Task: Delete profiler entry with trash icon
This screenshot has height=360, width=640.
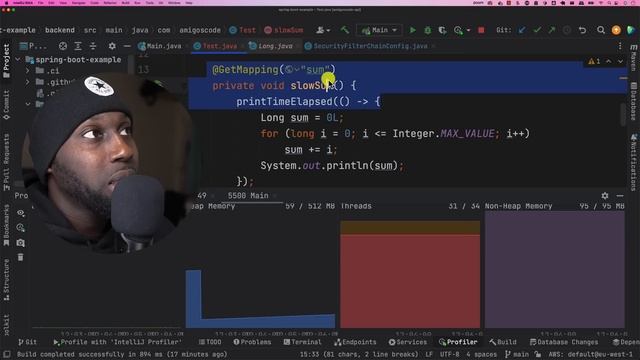Action: (x=20, y=257)
